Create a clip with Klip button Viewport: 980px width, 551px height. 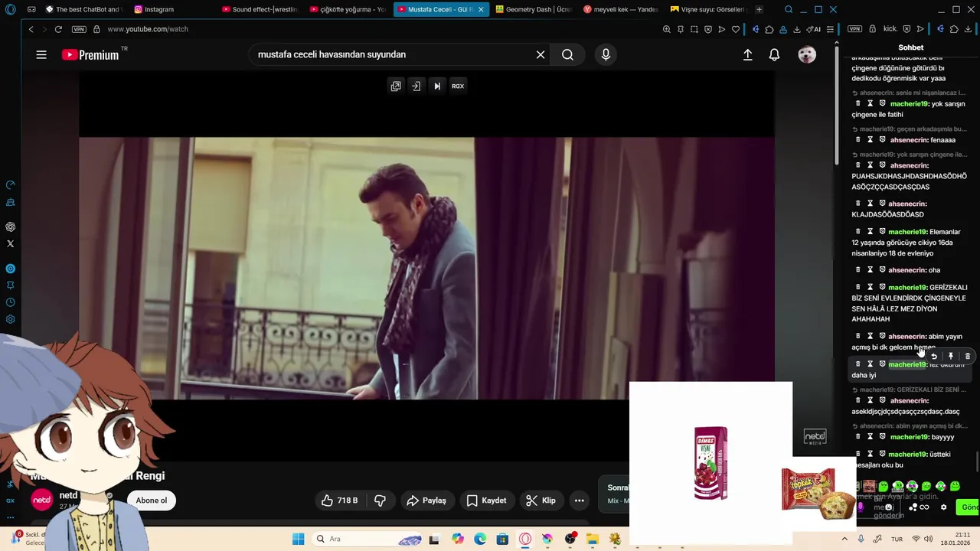click(541, 500)
